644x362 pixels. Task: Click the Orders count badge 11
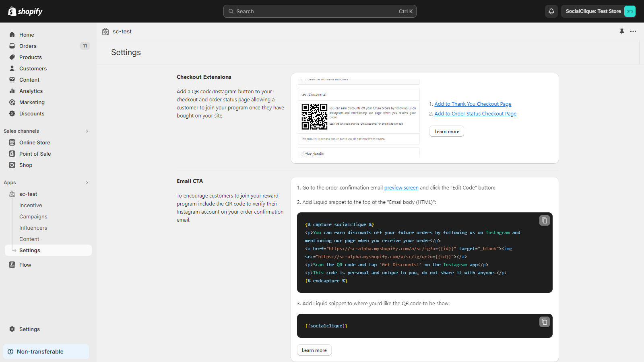85,46
